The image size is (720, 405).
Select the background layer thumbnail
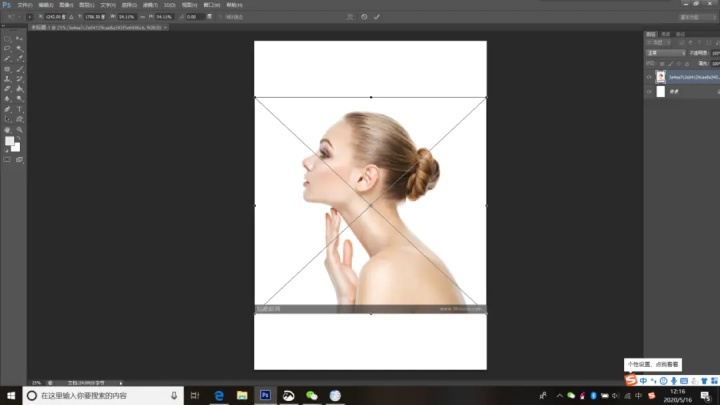[x=660, y=91]
